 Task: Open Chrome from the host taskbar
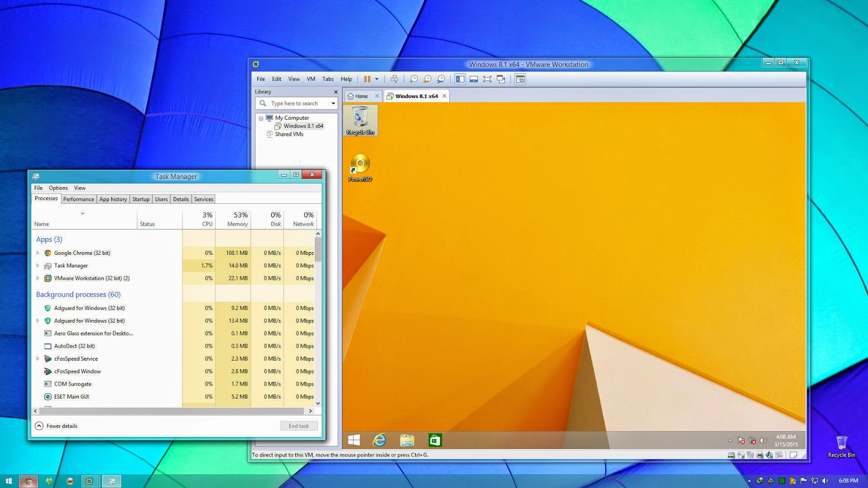(x=29, y=481)
